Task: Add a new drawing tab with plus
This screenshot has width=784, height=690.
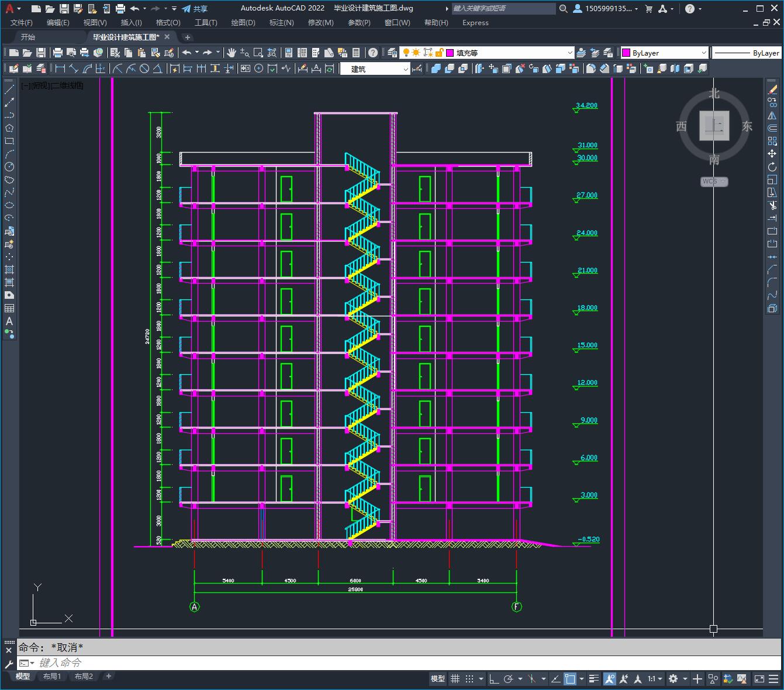Action: pos(188,37)
